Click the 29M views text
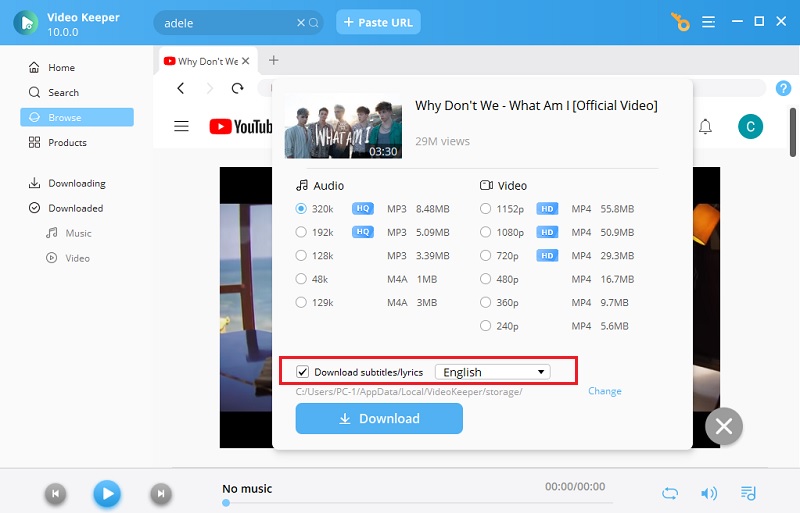Image resolution: width=800 pixels, height=513 pixels. tap(442, 141)
